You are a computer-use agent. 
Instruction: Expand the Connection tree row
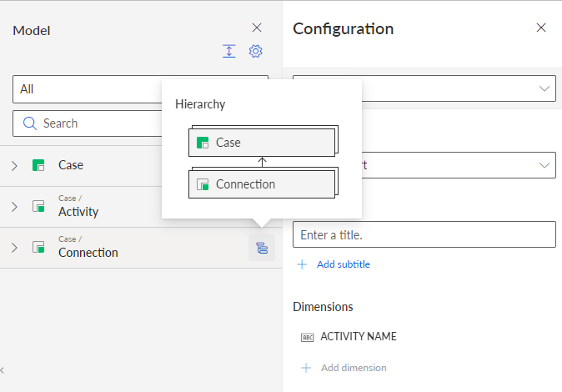14,248
